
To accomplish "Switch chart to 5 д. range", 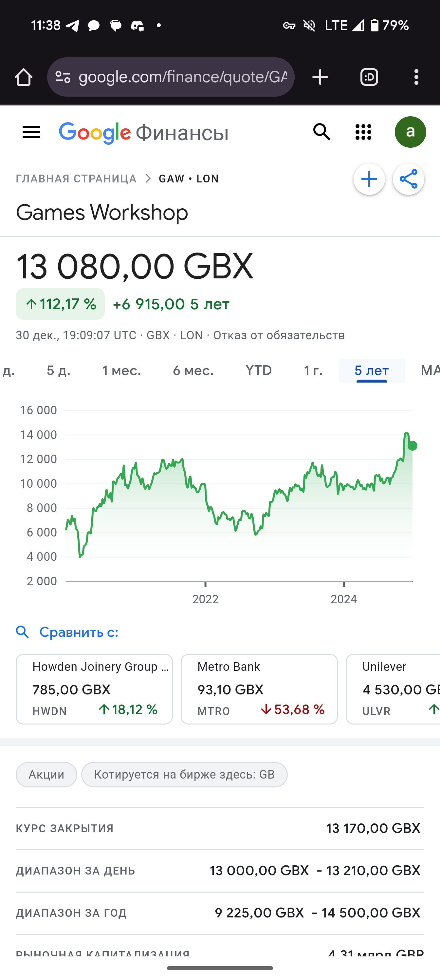I will [x=59, y=370].
